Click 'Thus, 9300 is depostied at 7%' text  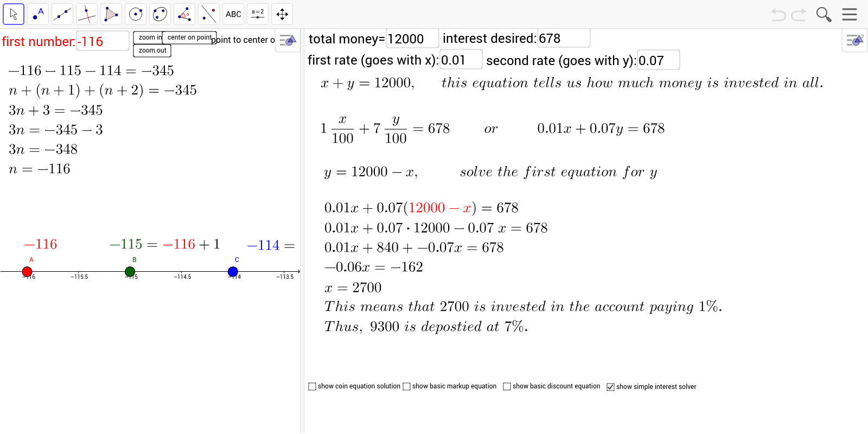click(426, 327)
